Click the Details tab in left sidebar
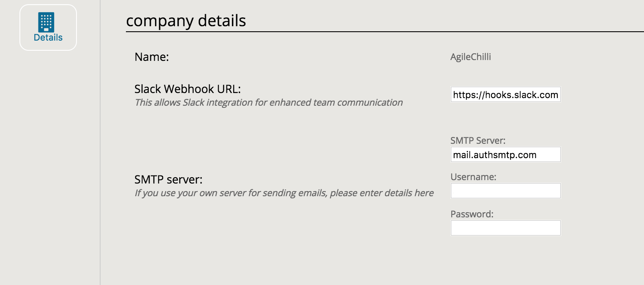 48,27
